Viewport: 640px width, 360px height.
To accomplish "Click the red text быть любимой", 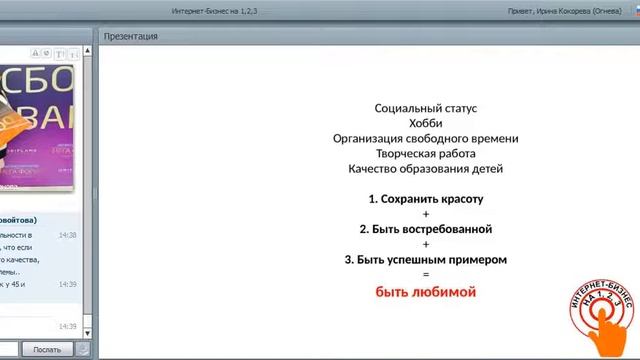I will tap(426, 292).
